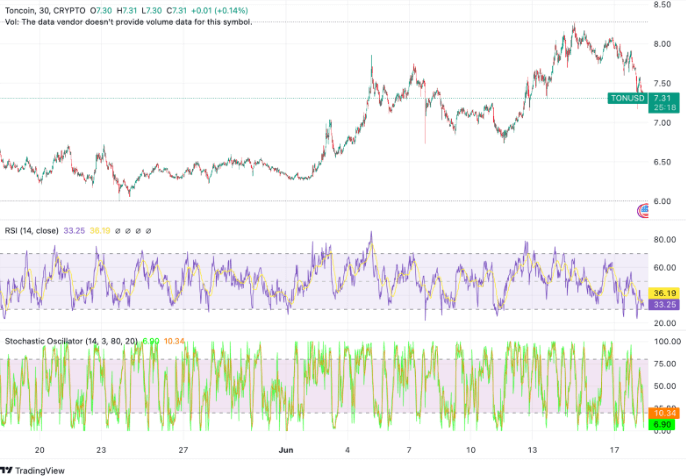Click purple 33.25 value in RSI legend

tap(74, 231)
